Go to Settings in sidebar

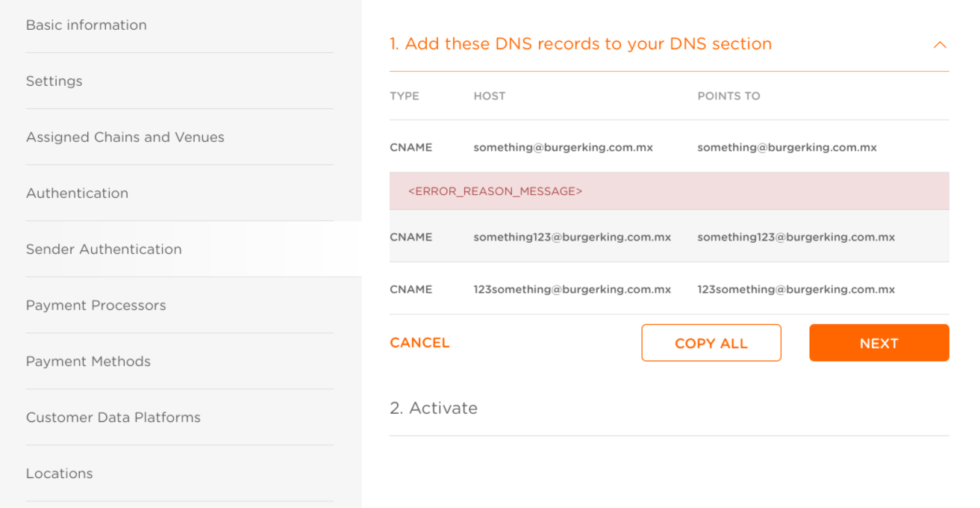click(54, 81)
